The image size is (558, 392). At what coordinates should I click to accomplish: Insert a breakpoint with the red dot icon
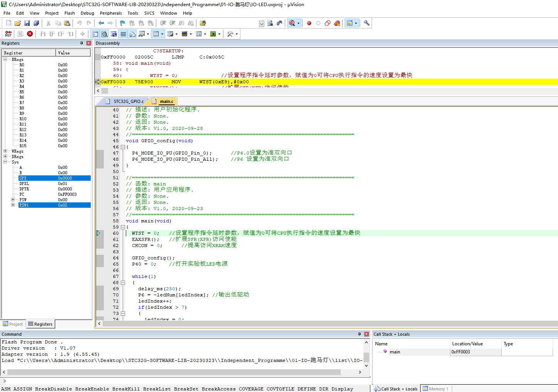(x=309, y=23)
